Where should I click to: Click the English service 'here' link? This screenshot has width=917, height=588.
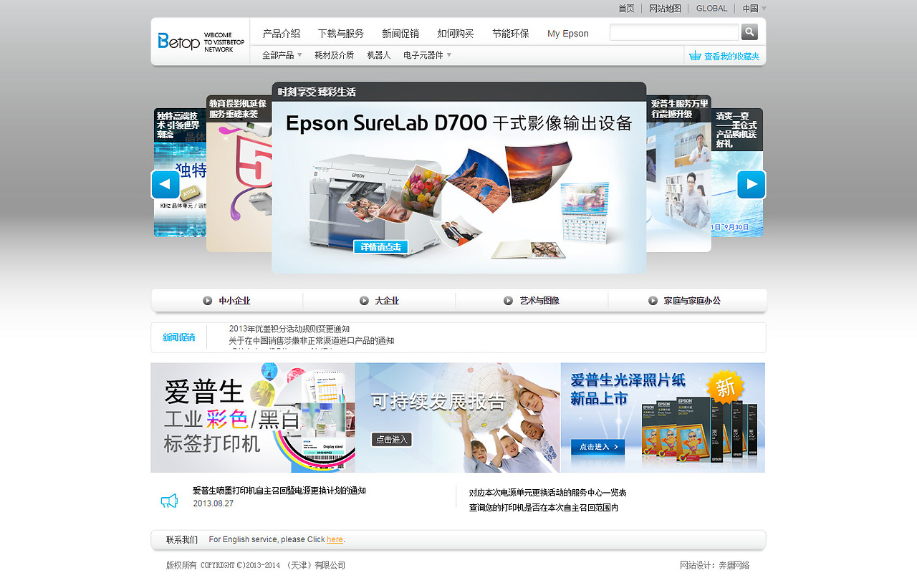pos(335,539)
